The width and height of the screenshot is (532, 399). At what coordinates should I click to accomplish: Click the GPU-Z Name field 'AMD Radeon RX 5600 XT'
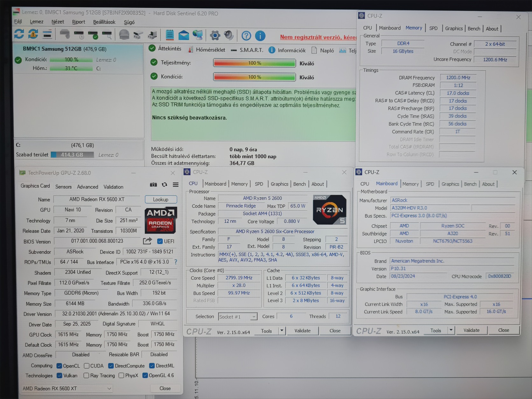[97, 199]
